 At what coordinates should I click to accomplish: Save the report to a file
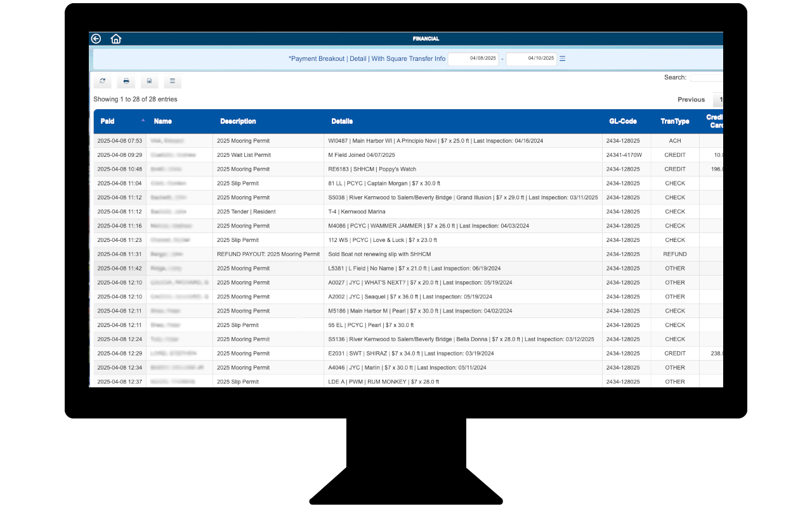(149, 81)
